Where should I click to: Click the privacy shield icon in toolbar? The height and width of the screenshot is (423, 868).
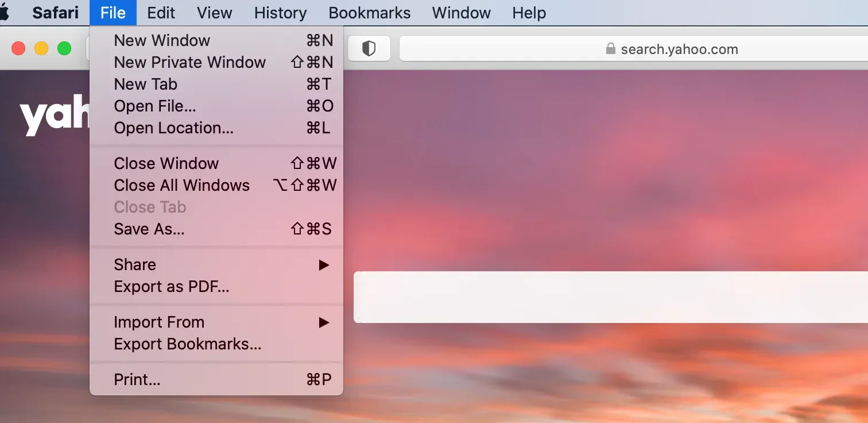tap(369, 49)
